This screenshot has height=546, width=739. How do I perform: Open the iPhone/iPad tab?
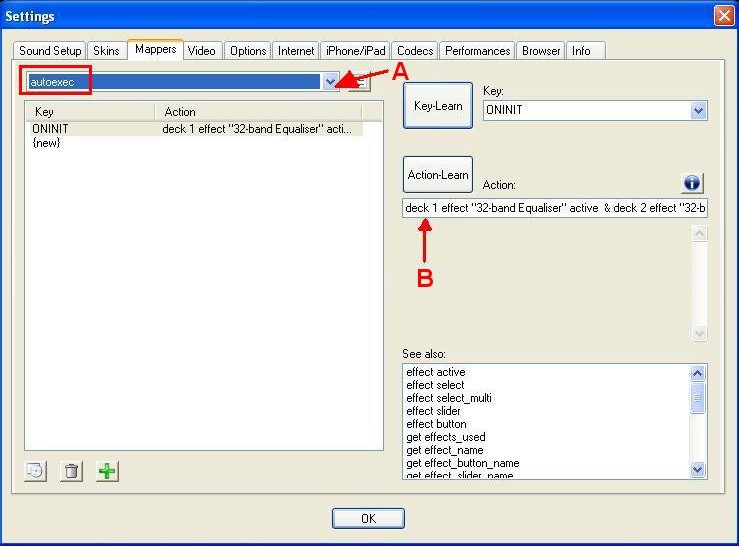click(356, 50)
